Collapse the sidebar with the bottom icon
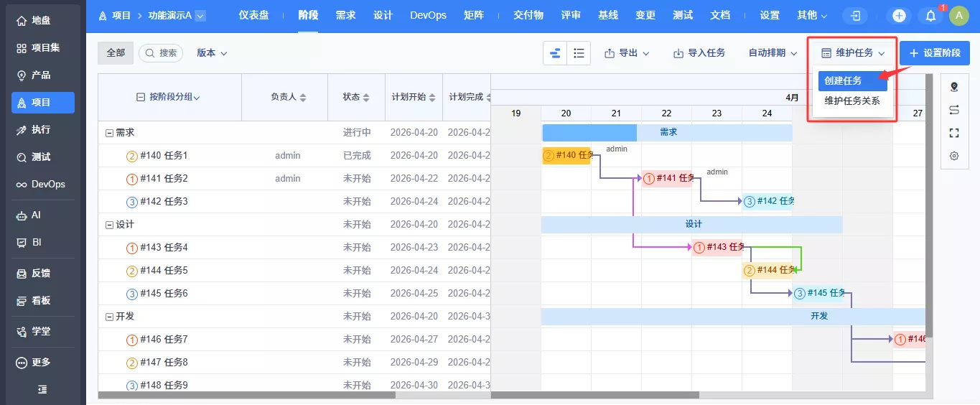This screenshot has width=980, height=405. 42,389
